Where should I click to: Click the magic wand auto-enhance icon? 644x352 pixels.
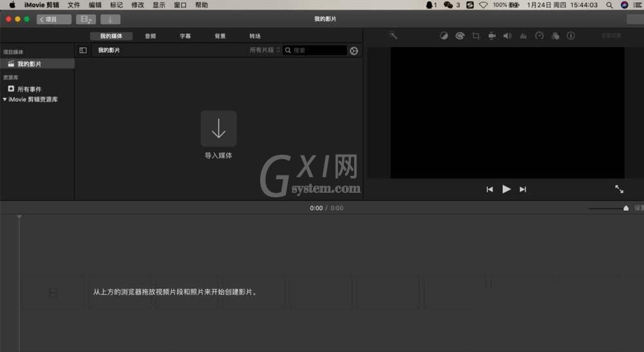coord(393,35)
